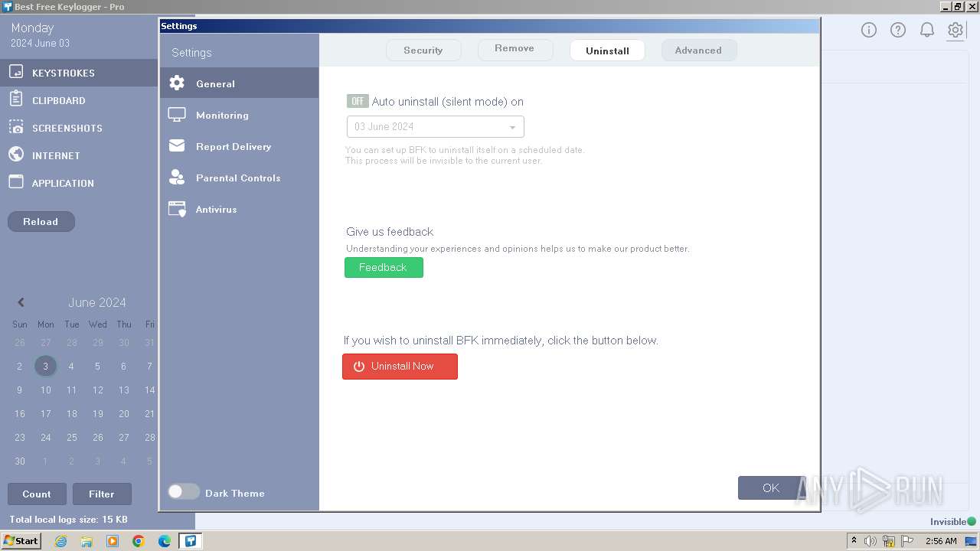This screenshot has height=551, width=980.
Task: Click the Count button
Action: pyautogui.click(x=37, y=494)
